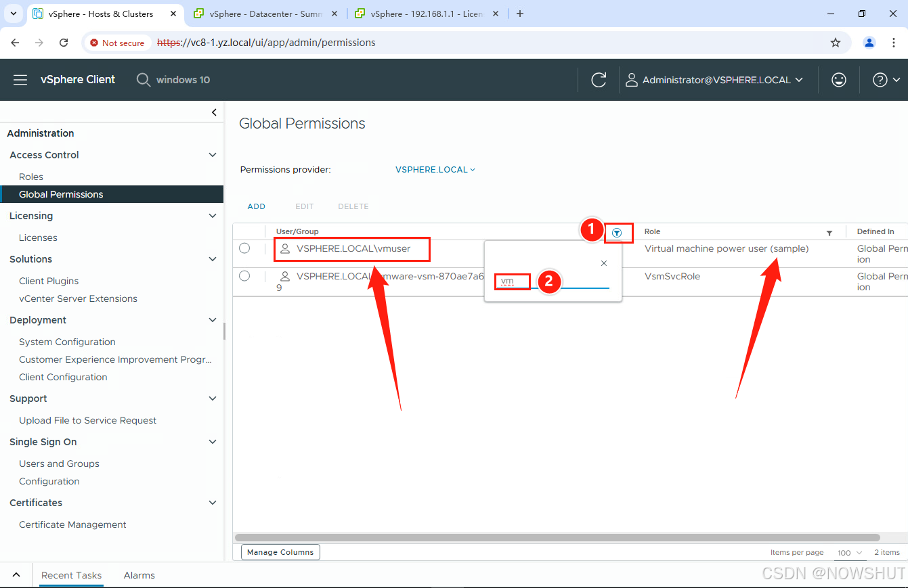Open the VSPHERE.LOCAL permissions provider dropdown
The width and height of the screenshot is (908, 588).
435,170
